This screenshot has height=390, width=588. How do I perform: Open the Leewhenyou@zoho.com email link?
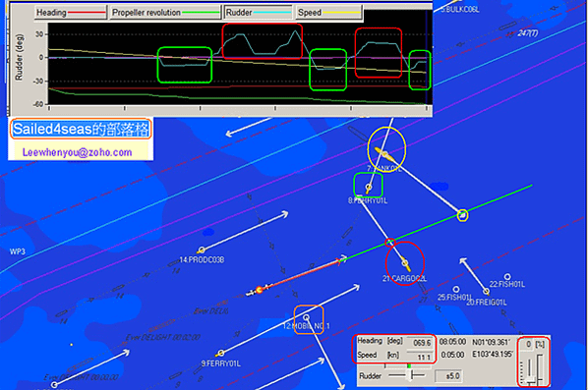point(78,152)
